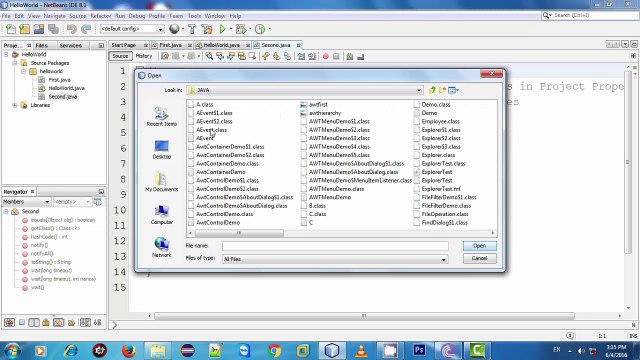Click the globe browser icon in toolbar
The height and width of the screenshot is (360, 640).
tap(174, 29)
